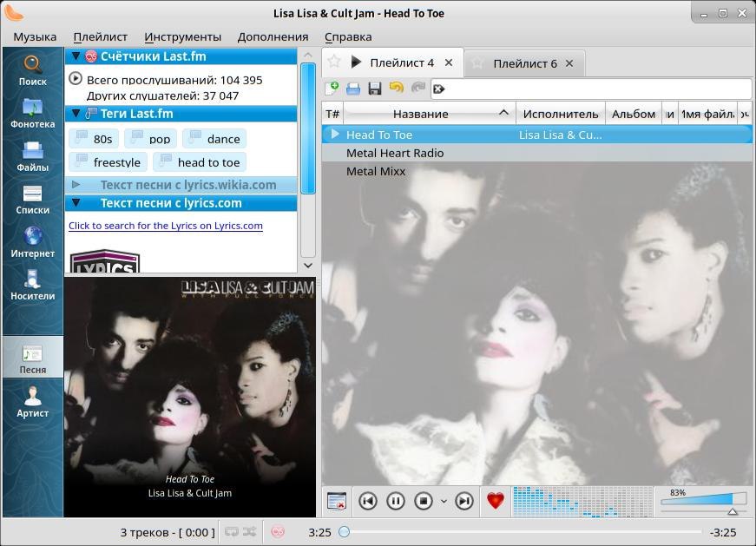Close the Плейлист 4 tab
Viewport: 756px width, 546px height.
tap(449, 62)
